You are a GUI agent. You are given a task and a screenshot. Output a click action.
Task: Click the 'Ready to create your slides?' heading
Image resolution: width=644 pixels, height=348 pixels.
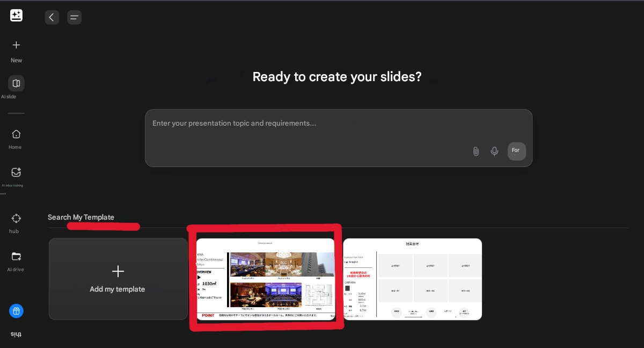337,77
